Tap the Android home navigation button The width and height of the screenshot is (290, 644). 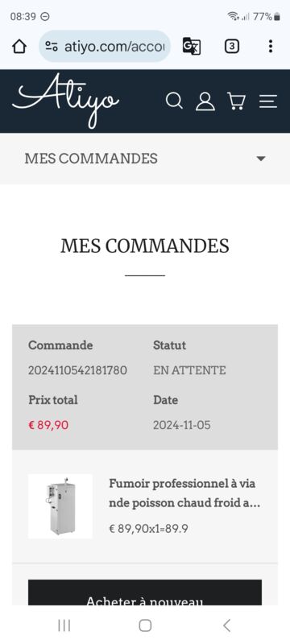[145, 625]
